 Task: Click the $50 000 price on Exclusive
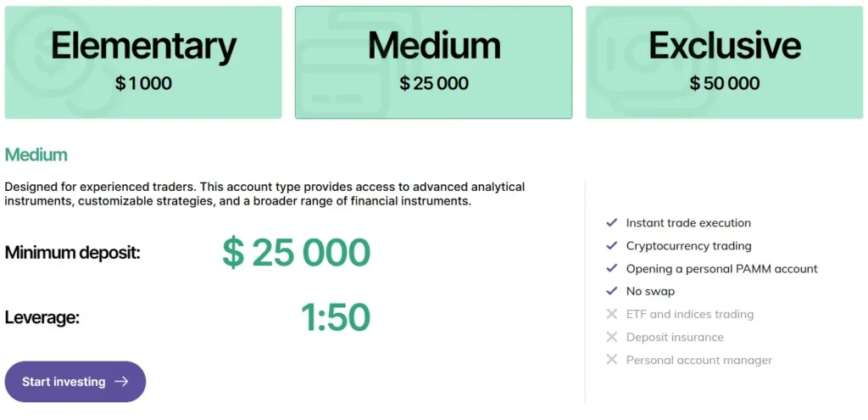724,84
